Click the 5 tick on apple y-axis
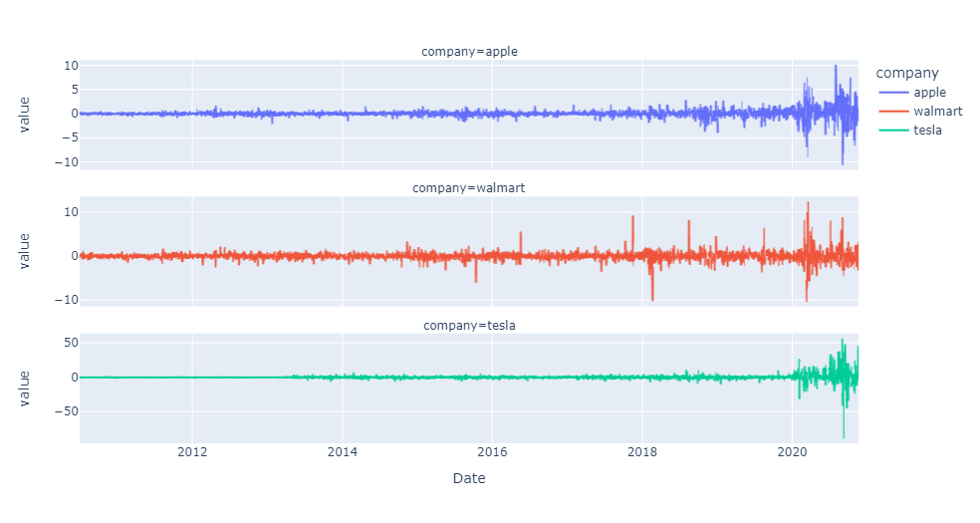The height and width of the screenshot is (523, 980). pos(75,90)
